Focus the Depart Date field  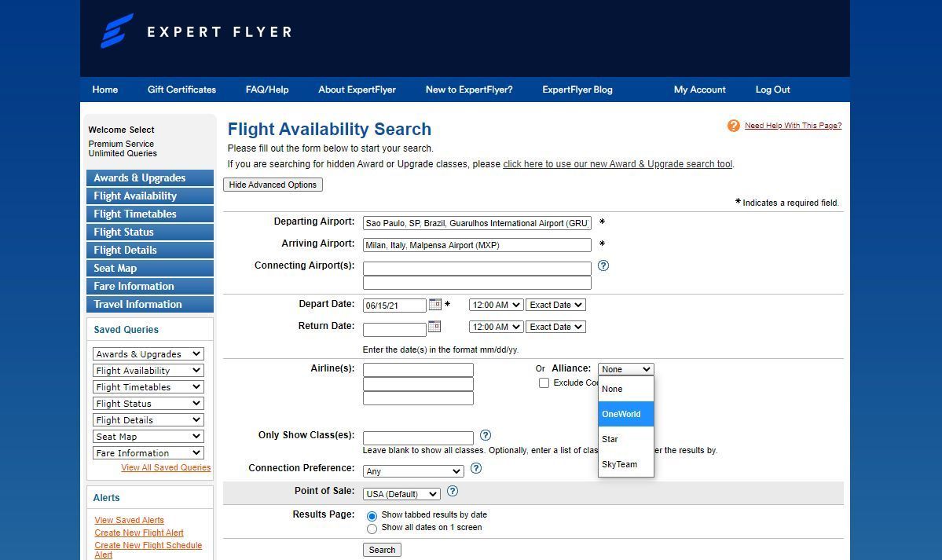[x=394, y=306]
